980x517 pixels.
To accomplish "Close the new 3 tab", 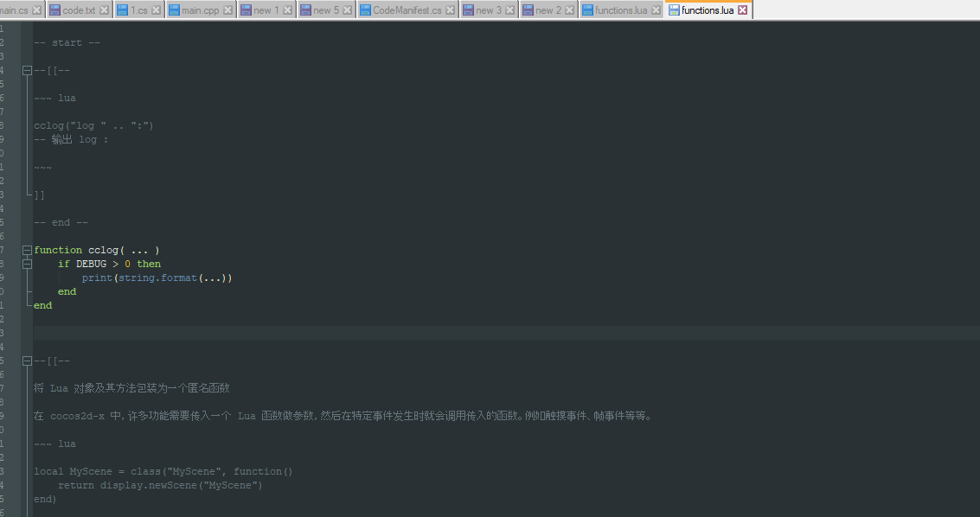I will (511, 10).
